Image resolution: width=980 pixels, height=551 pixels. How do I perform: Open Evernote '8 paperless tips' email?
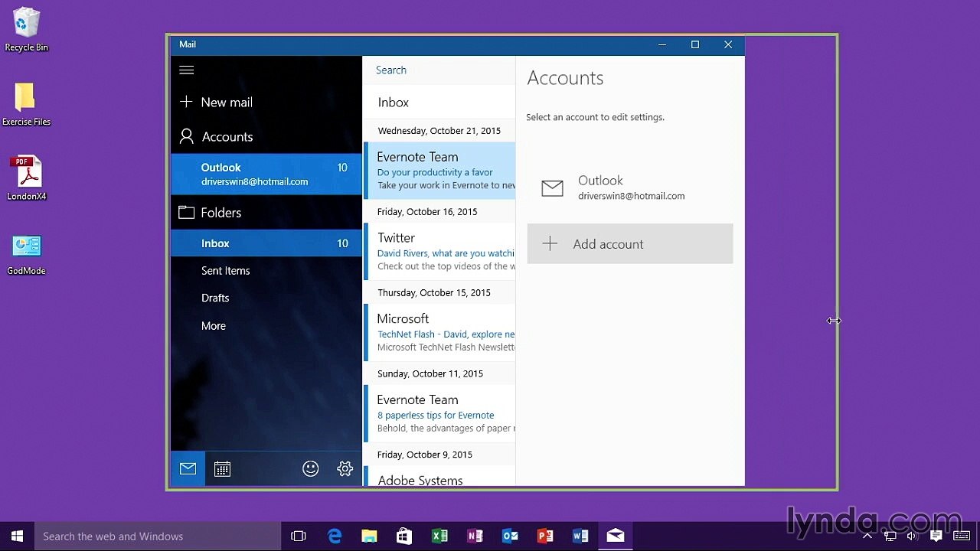(x=439, y=414)
